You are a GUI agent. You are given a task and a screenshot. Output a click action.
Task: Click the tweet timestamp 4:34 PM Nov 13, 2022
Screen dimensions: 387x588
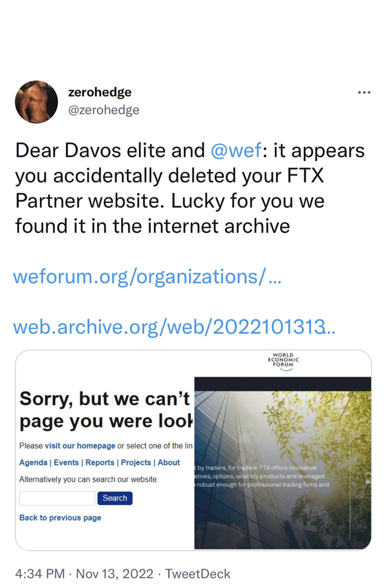pos(84,574)
